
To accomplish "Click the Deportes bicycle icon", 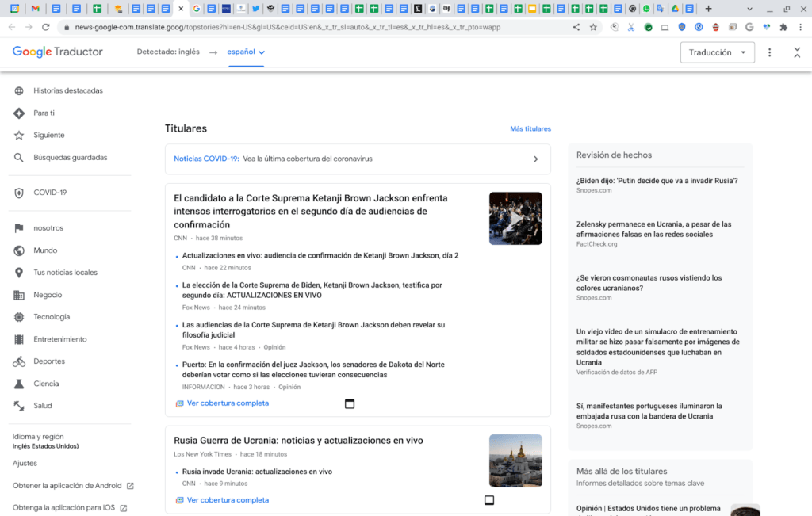I will (x=19, y=361).
